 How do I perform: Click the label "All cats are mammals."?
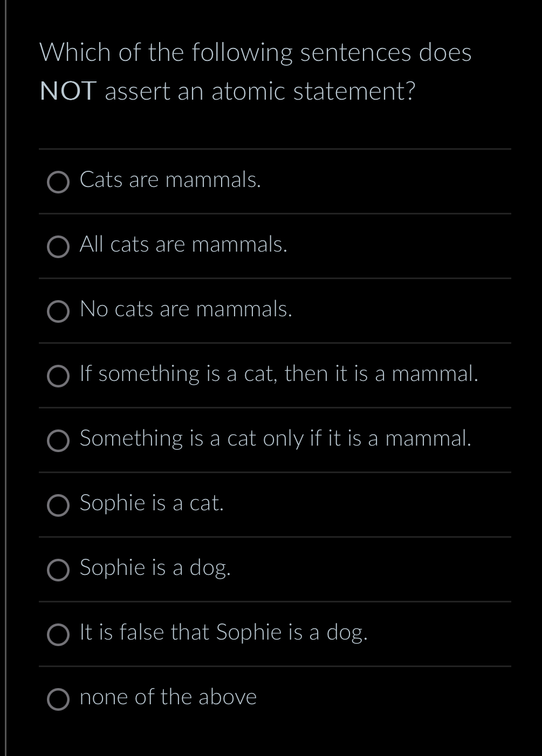click(183, 245)
